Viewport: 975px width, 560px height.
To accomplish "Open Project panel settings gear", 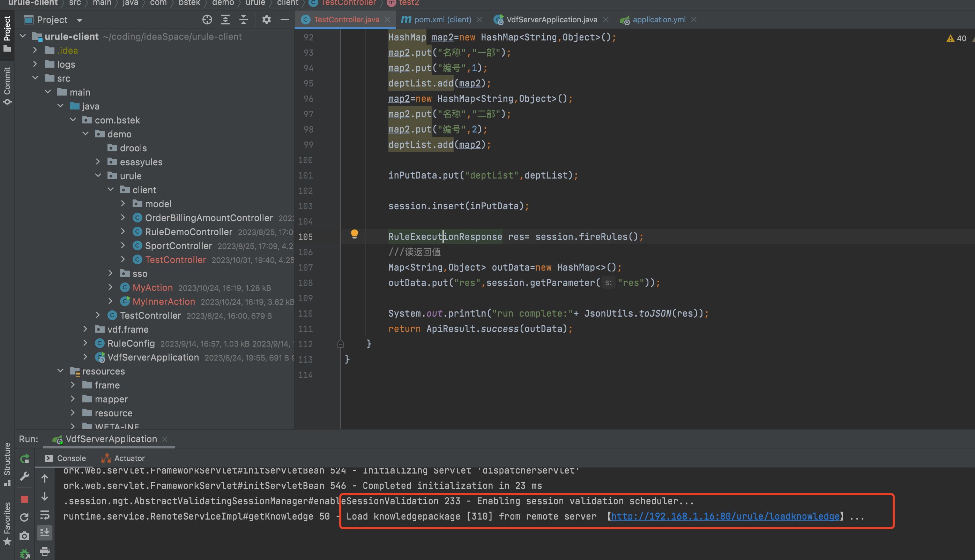I will 266,20.
